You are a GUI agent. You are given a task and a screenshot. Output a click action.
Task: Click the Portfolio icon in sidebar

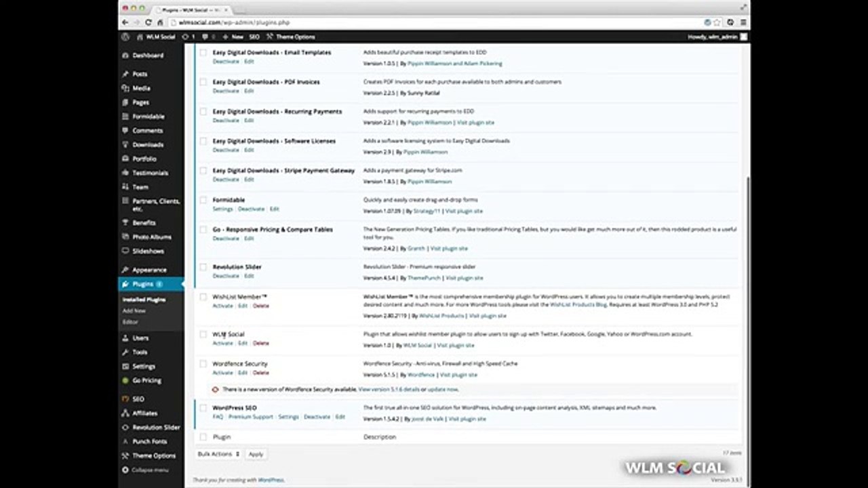pyautogui.click(x=125, y=159)
